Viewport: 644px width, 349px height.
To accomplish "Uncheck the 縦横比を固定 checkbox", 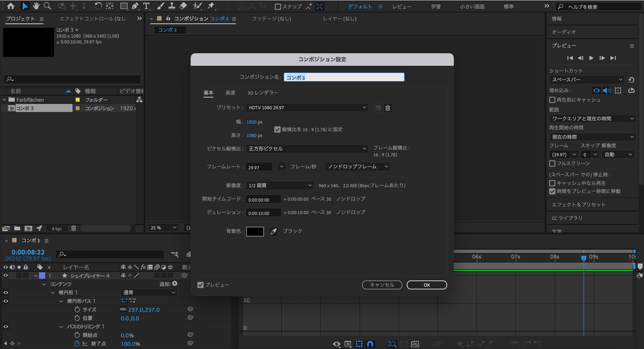I will pyautogui.click(x=277, y=129).
